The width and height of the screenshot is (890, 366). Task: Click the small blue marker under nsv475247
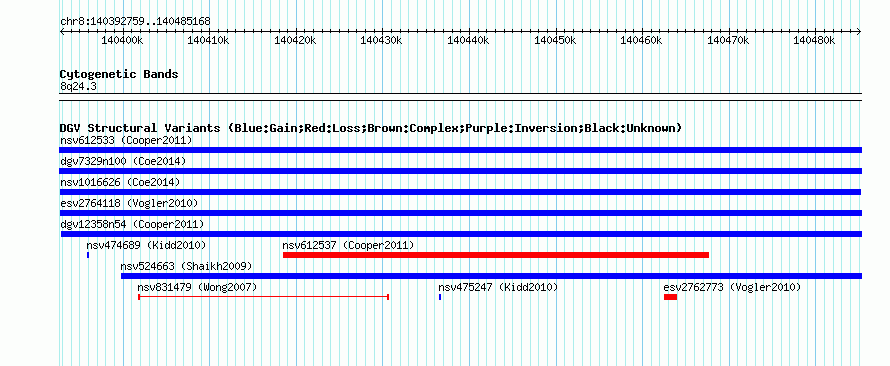pyautogui.click(x=440, y=297)
